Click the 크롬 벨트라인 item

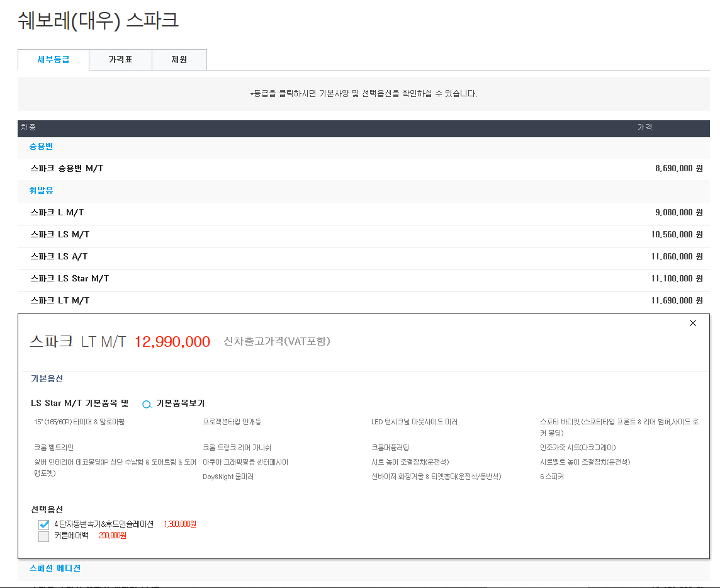pos(53,448)
